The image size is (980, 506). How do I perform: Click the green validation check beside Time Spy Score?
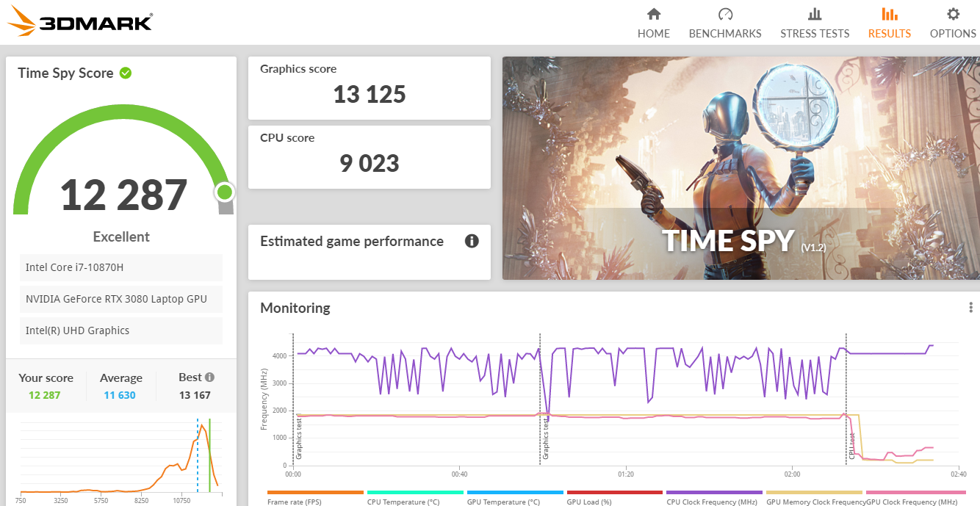pos(126,73)
